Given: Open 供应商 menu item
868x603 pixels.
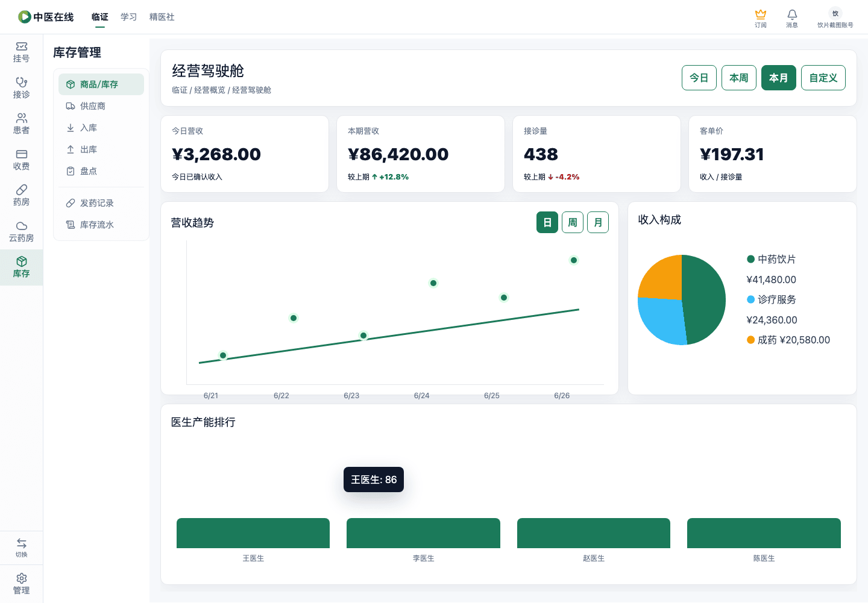Looking at the screenshot, I should point(101,106).
